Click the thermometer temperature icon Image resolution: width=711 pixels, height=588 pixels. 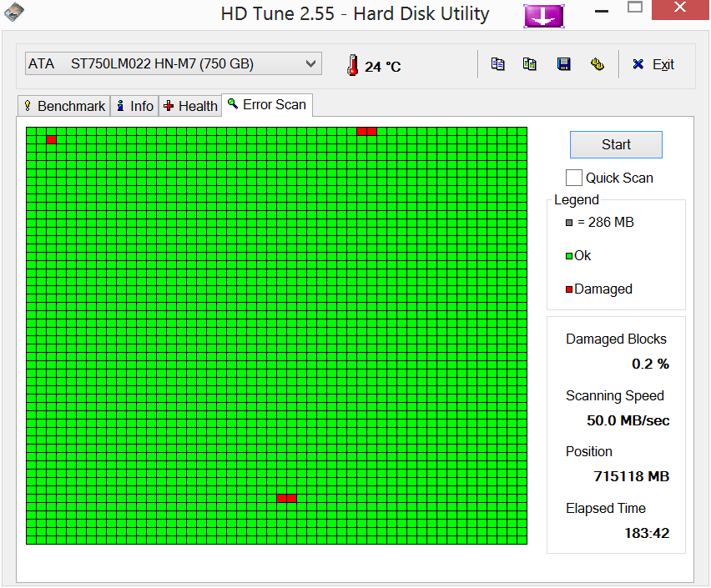pyautogui.click(x=352, y=65)
